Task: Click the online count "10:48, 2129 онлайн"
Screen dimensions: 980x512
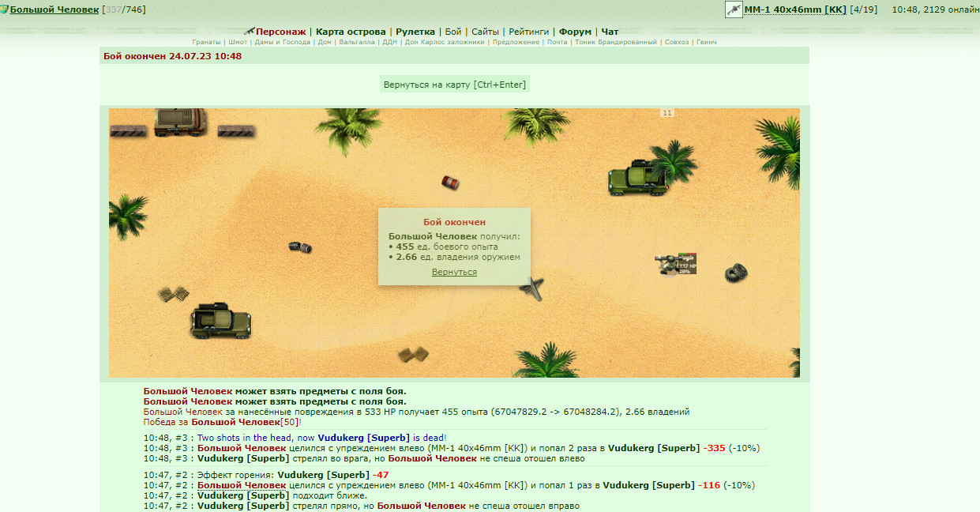Action: coord(934,9)
